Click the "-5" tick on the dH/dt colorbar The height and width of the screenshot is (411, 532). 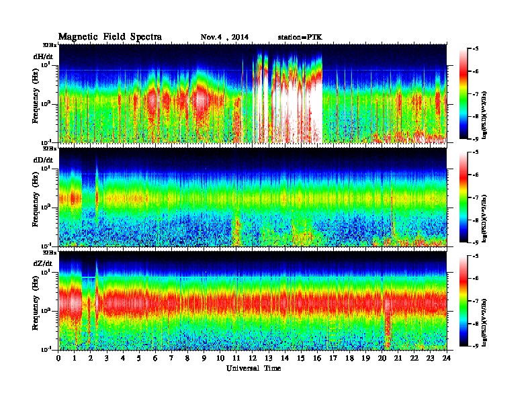click(476, 49)
